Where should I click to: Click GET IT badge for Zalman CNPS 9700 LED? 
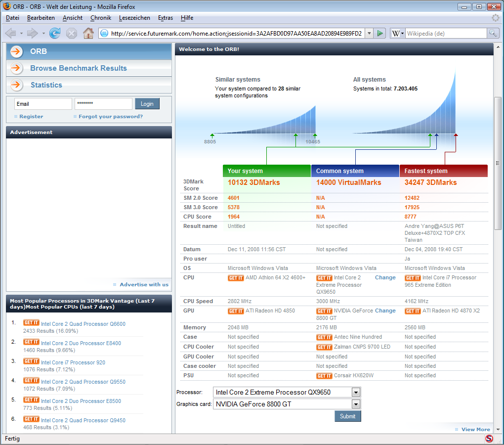point(324,347)
